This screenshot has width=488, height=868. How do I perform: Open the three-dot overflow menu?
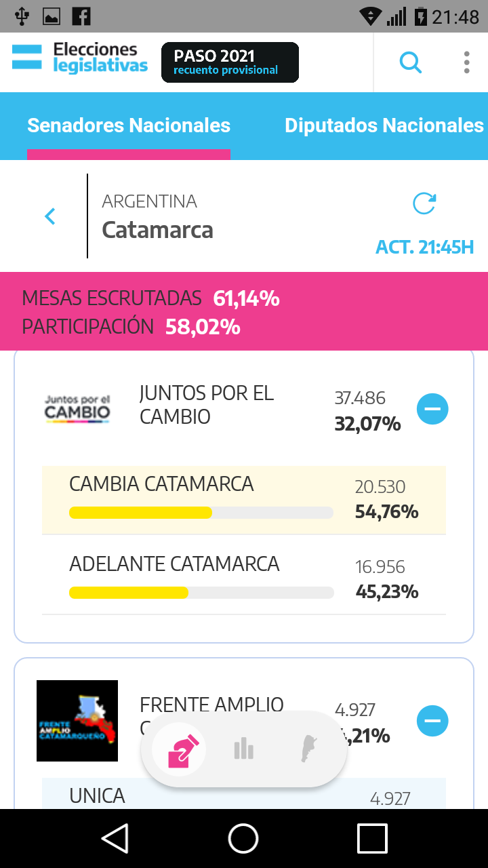pyautogui.click(x=466, y=62)
